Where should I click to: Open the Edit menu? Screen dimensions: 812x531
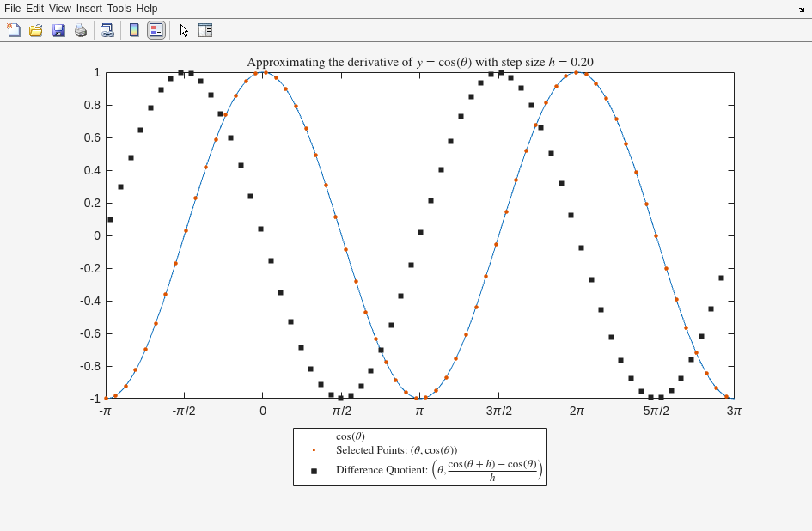(34, 9)
